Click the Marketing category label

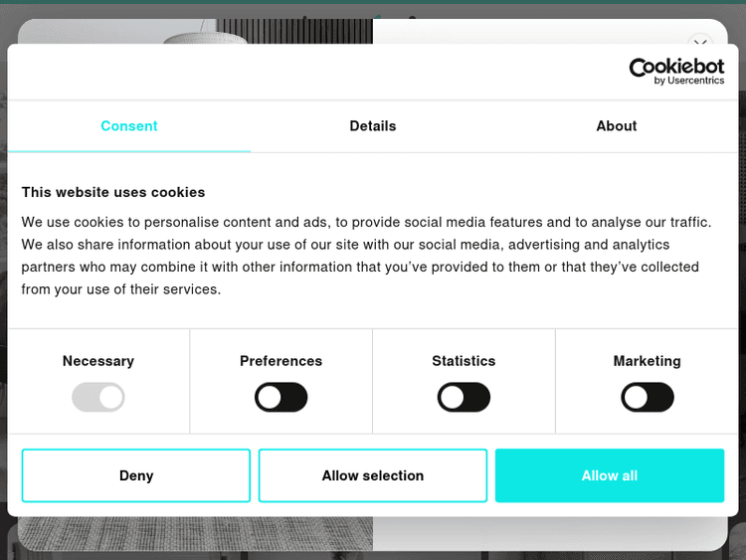tap(648, 361)
